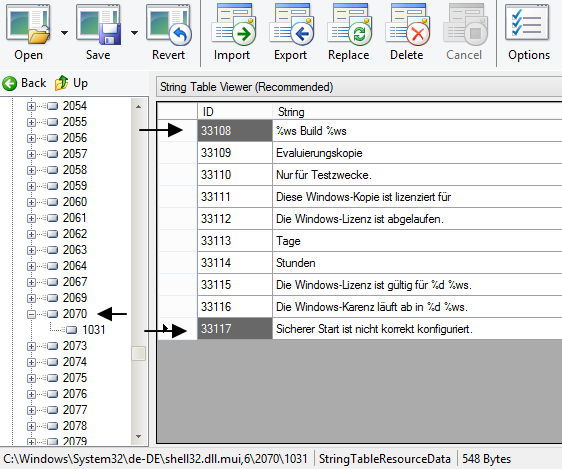This screenshot has height=469, width=562.
Task: Click the tree scrollbar down arrow
Action: click(138, 436)
